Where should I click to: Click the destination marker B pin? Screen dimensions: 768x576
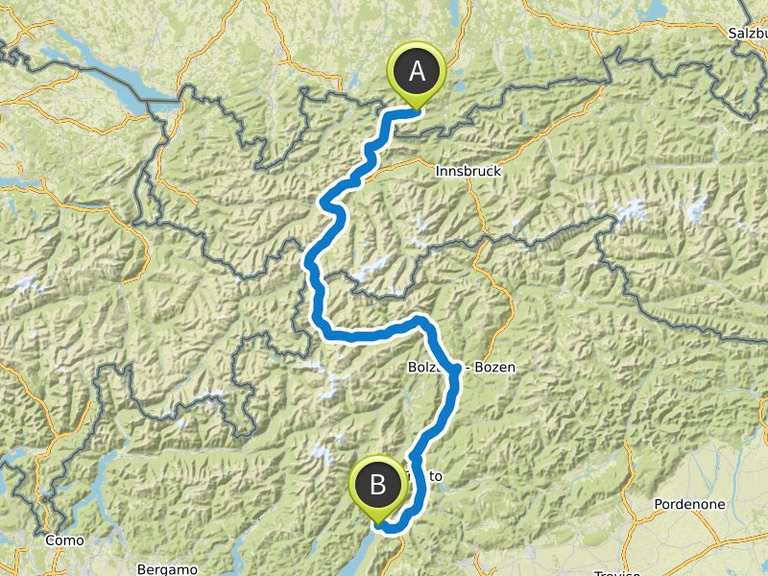pos(378,488)
